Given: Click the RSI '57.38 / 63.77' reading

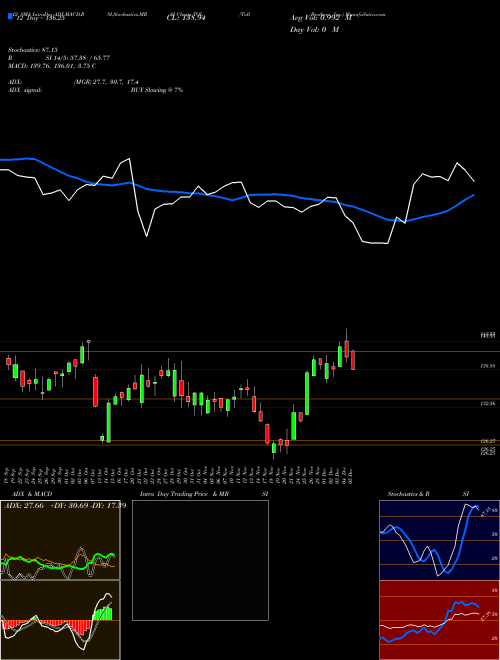Looking at the screenshot, I should 90,58.
